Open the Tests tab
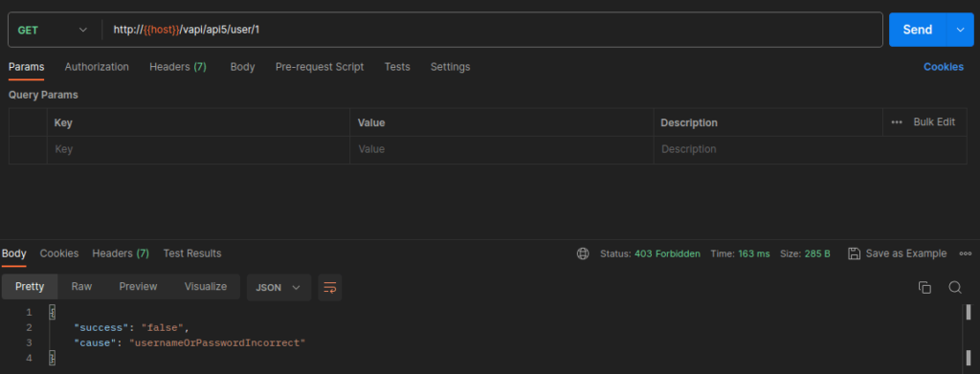Viewport: 980px width, 374px height. coord(397,67)
